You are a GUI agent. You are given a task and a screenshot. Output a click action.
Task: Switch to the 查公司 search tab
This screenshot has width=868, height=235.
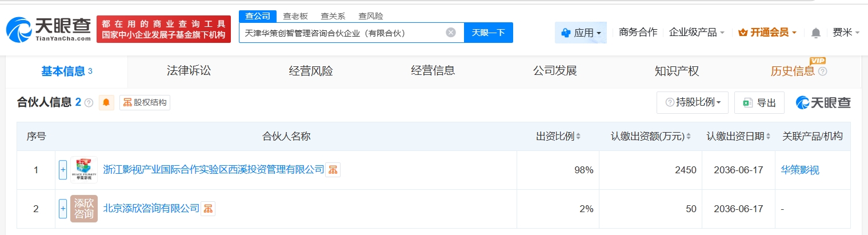point(258,16)
